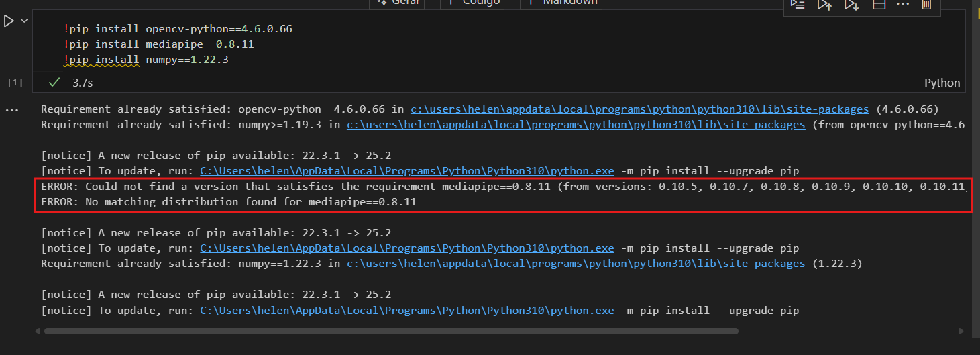Click the 3.7s execution time text
Screen dimensions: 980x355
[x=83, y=83]
